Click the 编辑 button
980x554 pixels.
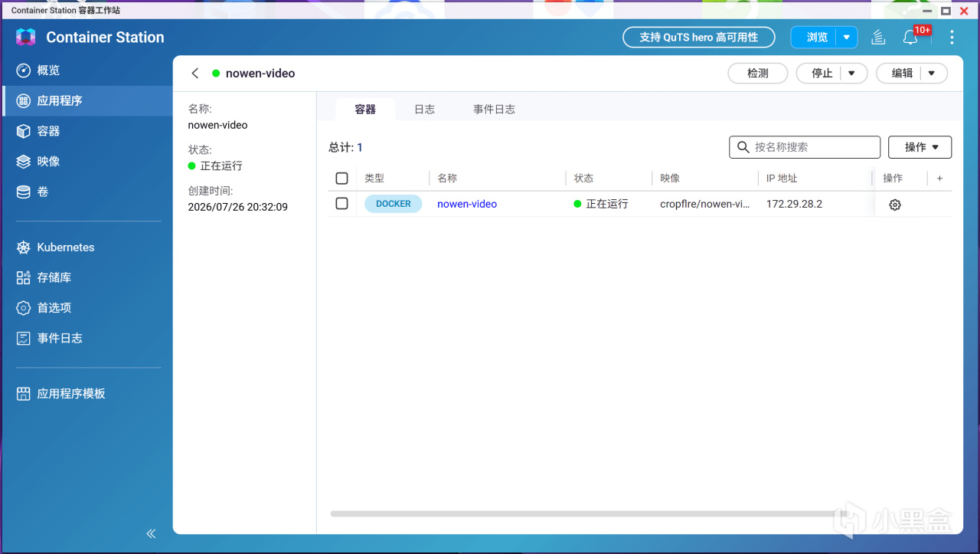[x=902, y=74]
